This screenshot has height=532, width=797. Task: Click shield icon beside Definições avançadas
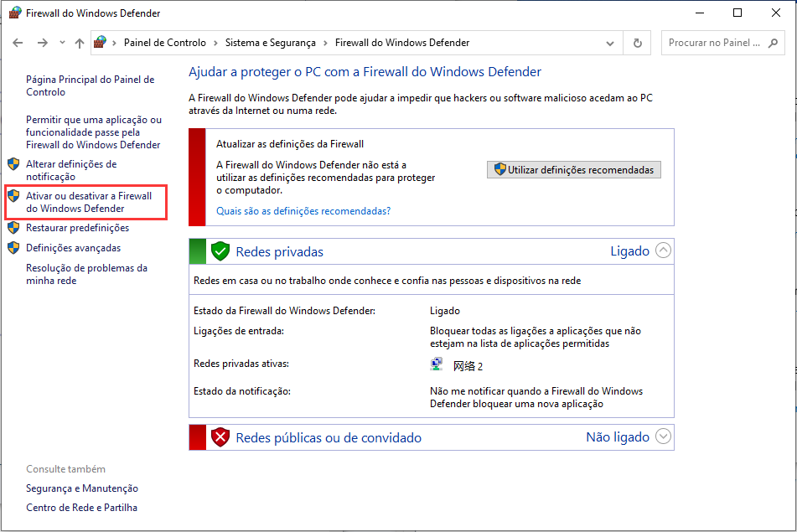click(13, 248)
